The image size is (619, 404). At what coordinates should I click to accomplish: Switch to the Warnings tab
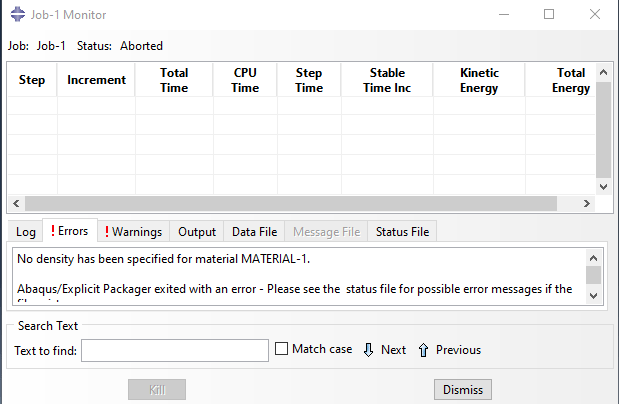[133, 232]
